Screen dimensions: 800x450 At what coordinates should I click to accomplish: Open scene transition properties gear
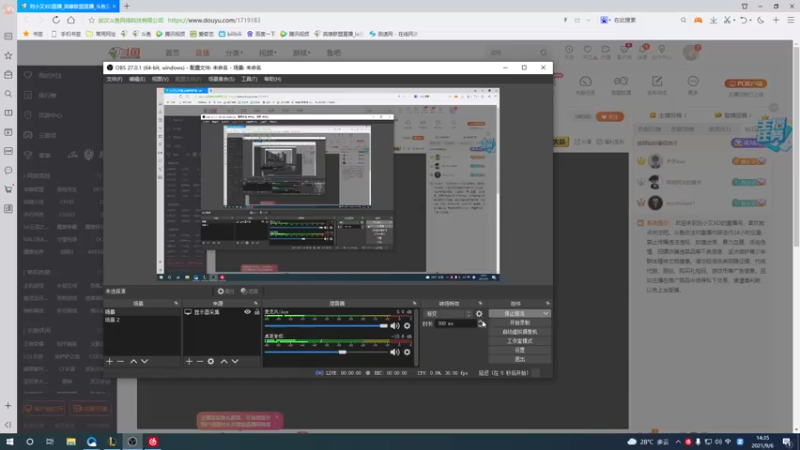pos(479,314)
